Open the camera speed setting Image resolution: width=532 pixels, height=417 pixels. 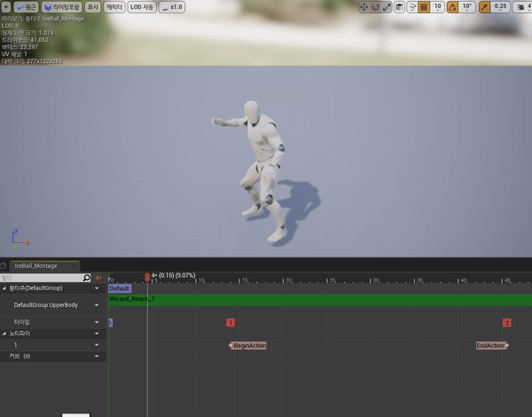(522, 7)
